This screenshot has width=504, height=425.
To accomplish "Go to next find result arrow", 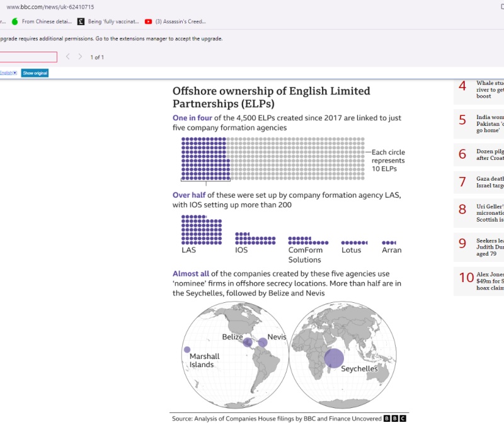I will [80, 57].
